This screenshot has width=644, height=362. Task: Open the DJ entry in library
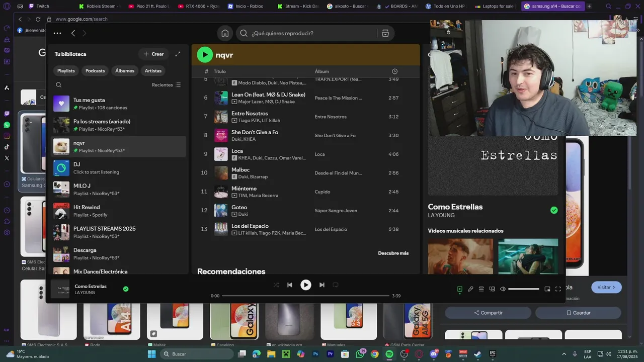pyautogui.click(x=119, y=168)
